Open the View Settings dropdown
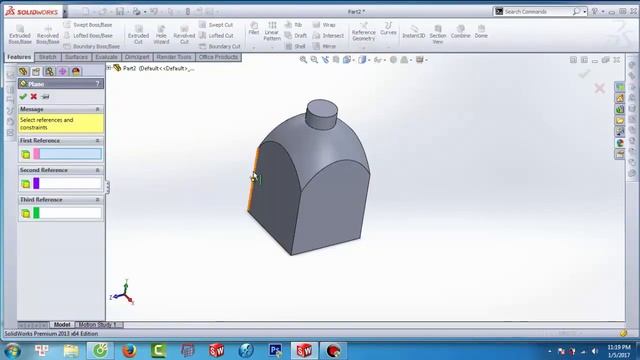Screen dimensions: 640x360 (x=422, y=60)
